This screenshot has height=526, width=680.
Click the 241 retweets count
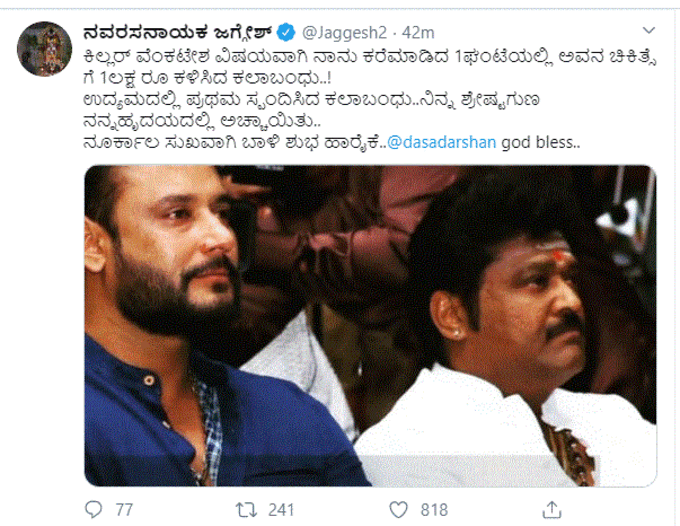pos(281,510)
